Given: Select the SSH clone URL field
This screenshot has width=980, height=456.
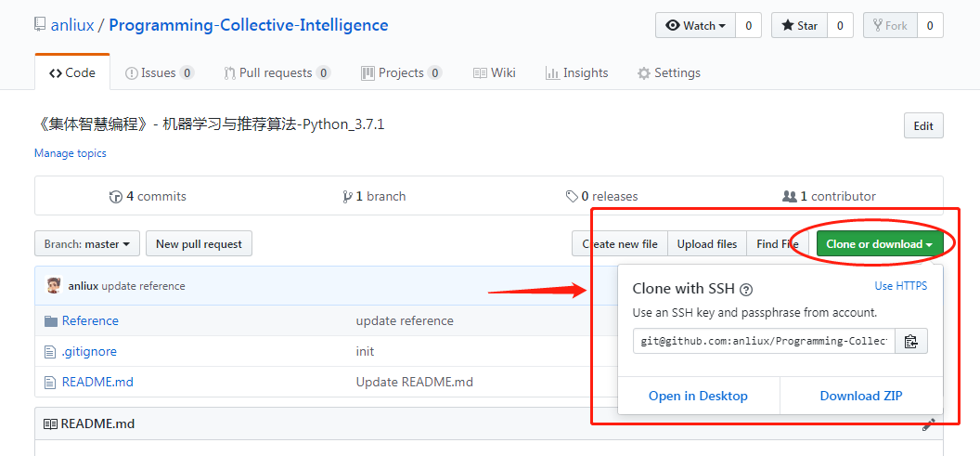Looking at the screenshot, I should 764,341.
